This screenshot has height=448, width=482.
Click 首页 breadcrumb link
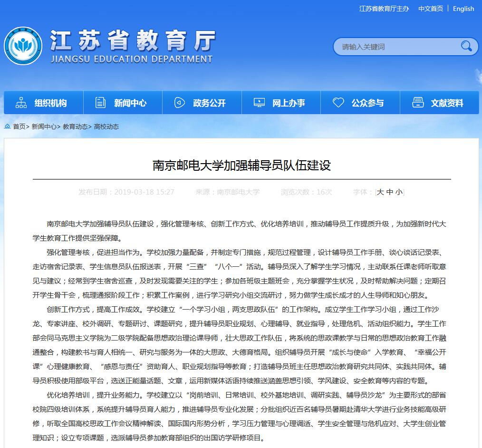(x=19, y=127)
